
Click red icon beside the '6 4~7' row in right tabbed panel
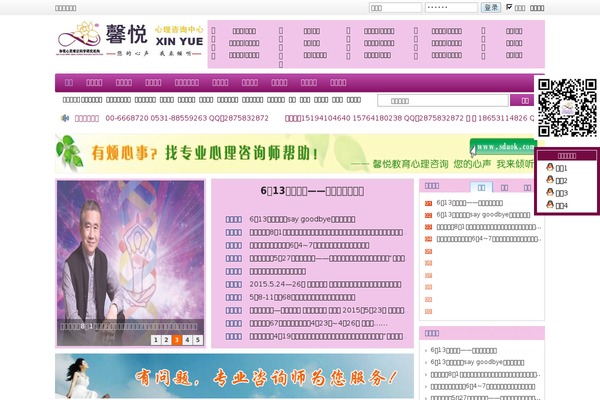[x=428, y=239]
